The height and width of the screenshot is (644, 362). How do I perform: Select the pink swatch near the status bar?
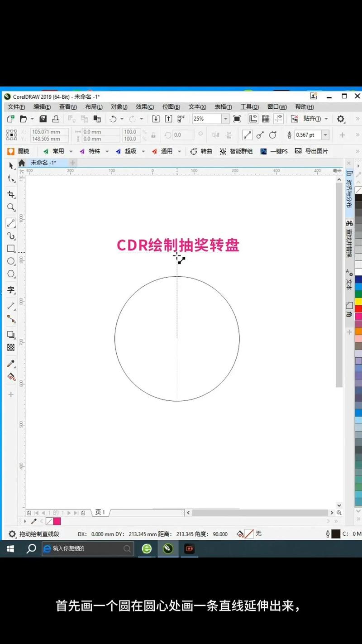coord(57,521)
